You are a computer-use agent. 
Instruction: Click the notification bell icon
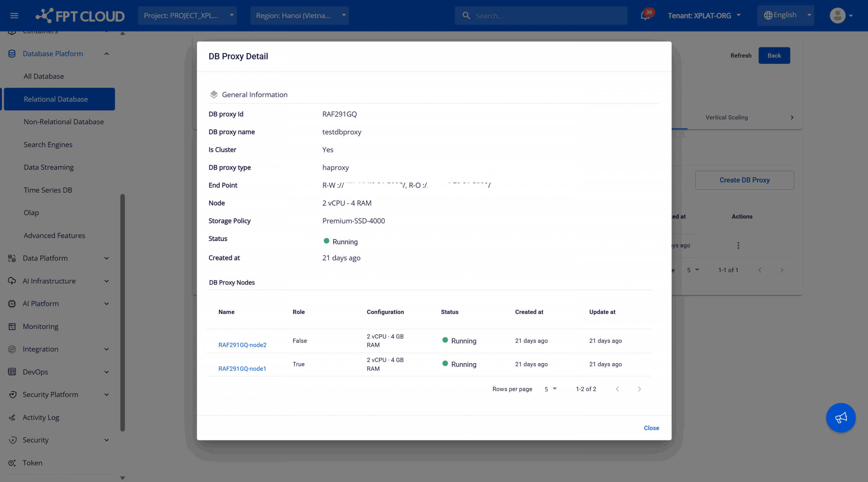tap(645, 16)
